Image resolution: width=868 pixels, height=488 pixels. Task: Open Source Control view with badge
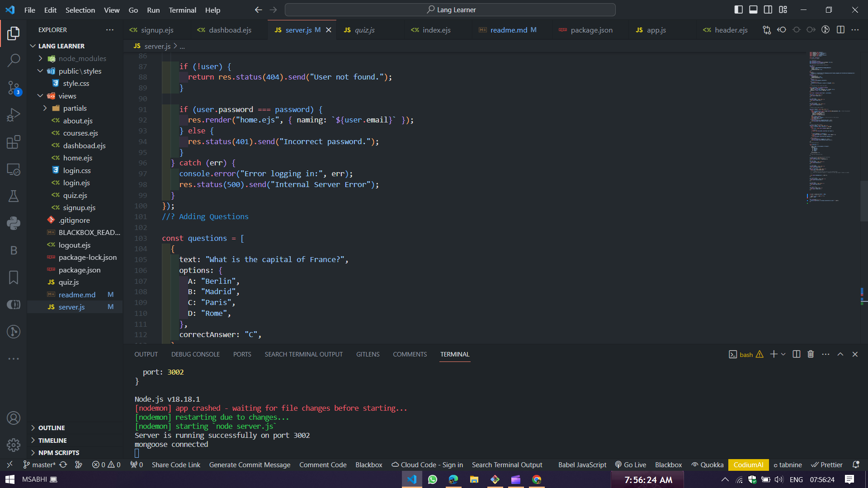(14, 88)
